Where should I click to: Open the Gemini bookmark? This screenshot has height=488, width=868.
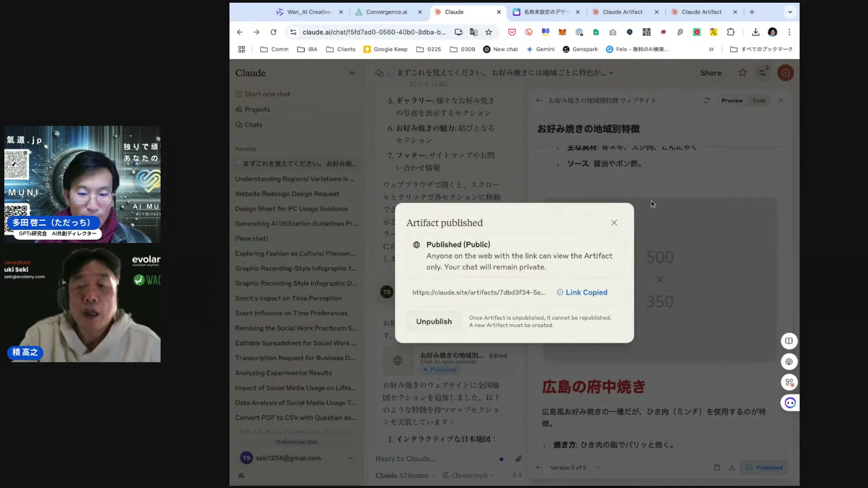pyautogui.click(x=541, y=49)
